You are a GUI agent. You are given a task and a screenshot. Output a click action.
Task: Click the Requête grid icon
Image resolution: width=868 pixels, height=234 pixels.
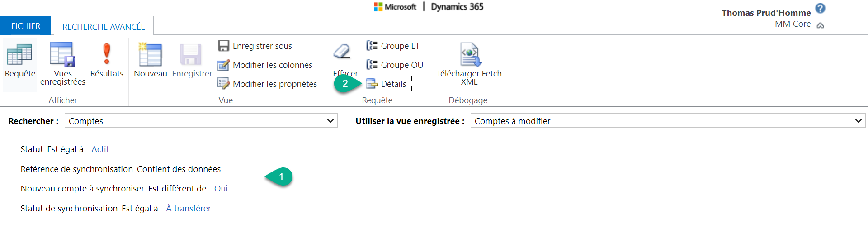(19, 55)
